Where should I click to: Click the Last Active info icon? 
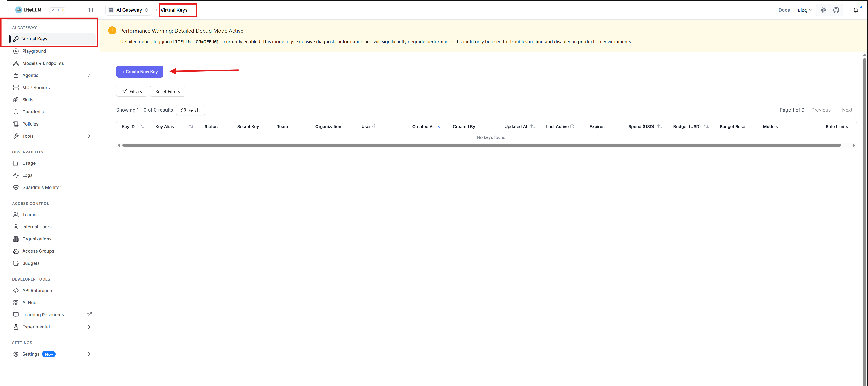point(572,127)
